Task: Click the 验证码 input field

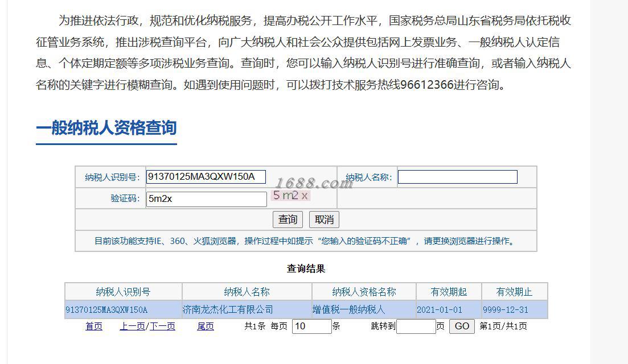Action: 206,199
